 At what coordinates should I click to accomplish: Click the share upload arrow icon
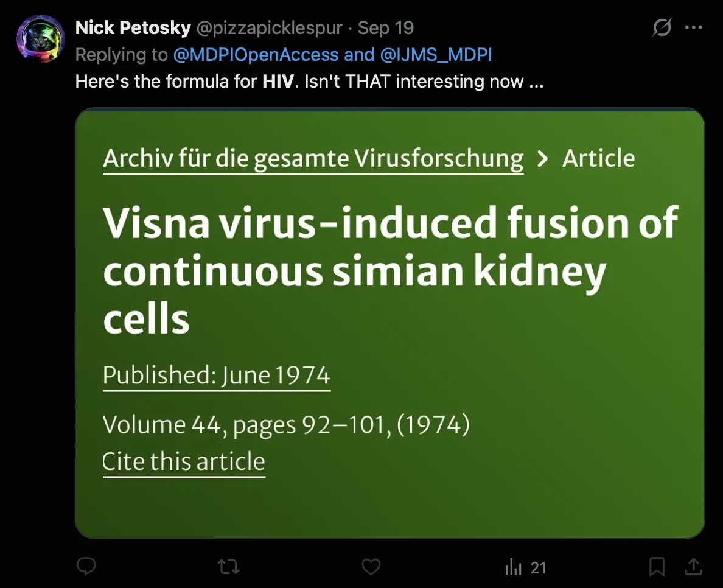(x=693, y=567)
